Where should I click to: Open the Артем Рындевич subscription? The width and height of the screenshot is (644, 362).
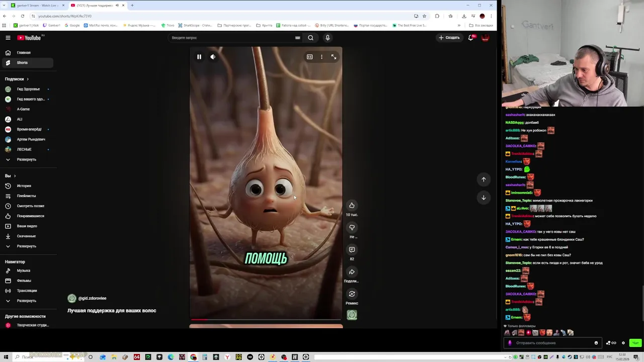28,139
